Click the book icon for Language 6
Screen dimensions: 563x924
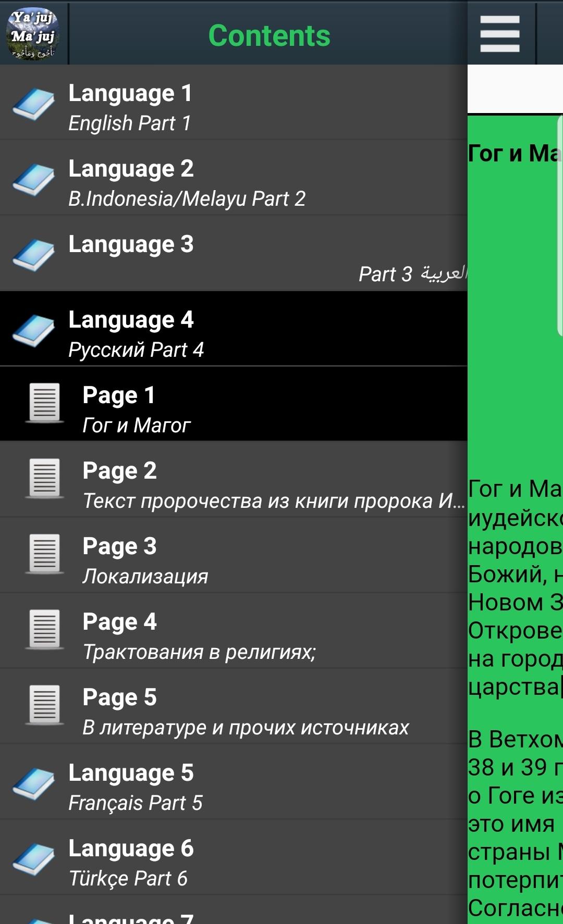click(x=33, y=859)
